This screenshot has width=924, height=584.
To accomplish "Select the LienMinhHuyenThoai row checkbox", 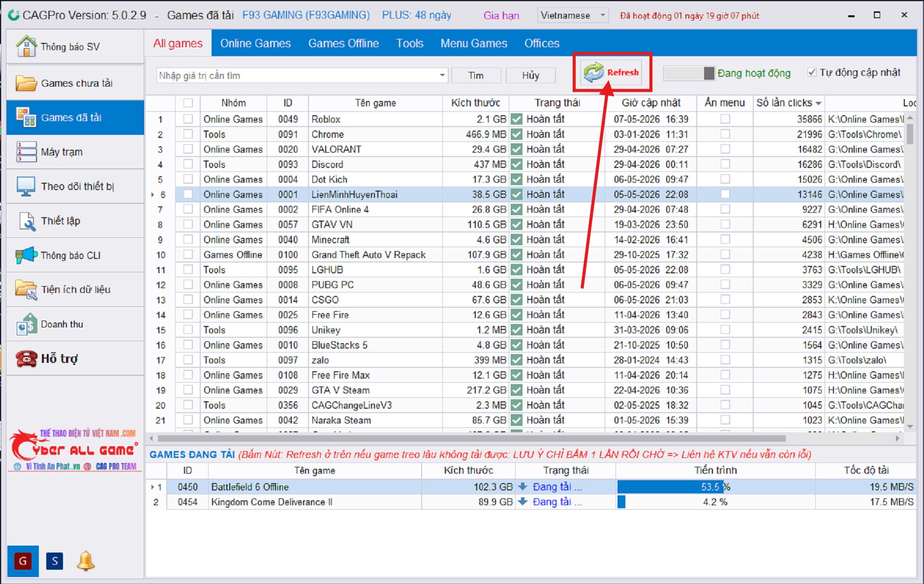I will [188, 195].
